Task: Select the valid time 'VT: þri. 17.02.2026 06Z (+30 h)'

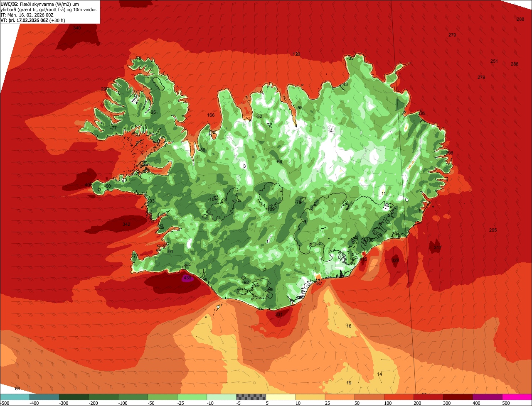Action: pyautogui.click(x=33, y=20)
